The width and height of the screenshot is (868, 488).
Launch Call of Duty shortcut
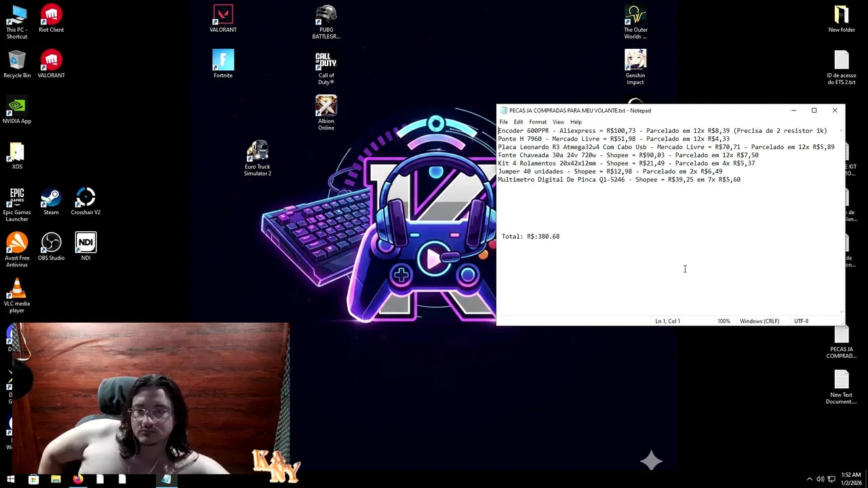tap(326, 68)
